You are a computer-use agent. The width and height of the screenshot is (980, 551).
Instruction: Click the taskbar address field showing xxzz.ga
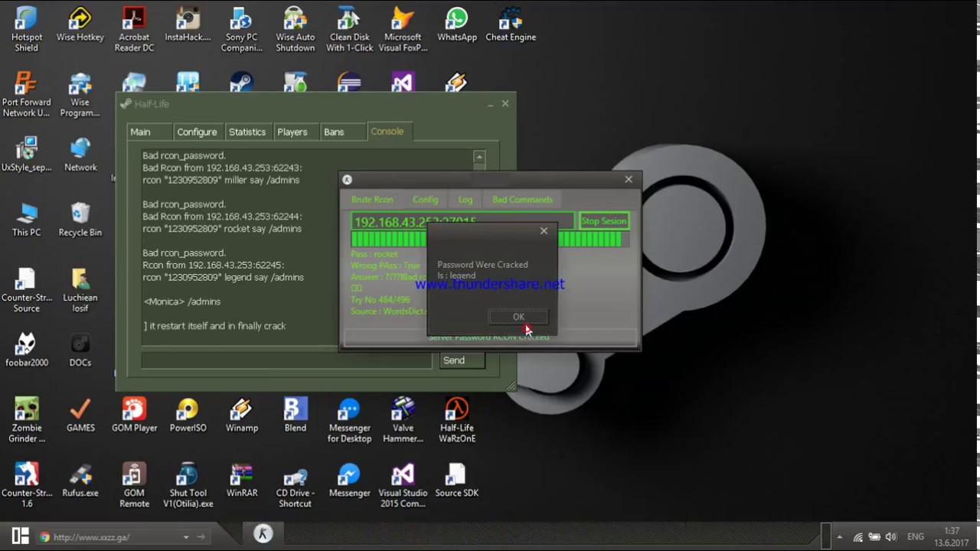[115, 537]
